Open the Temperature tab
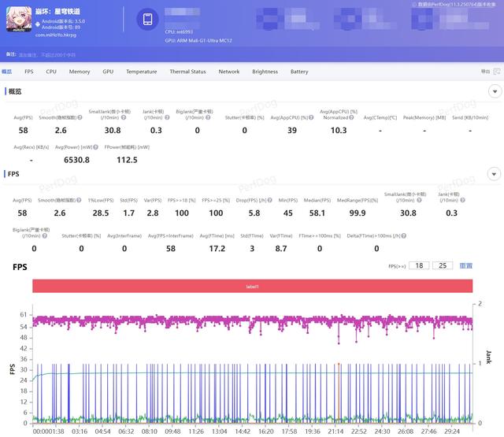 [141, 72]
